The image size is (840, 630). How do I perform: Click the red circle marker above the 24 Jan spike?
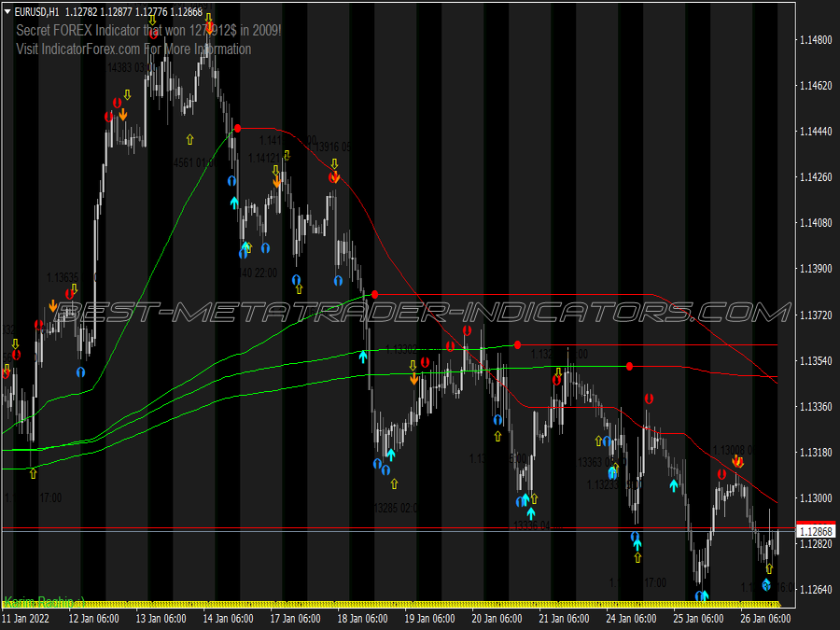point(649,399)
